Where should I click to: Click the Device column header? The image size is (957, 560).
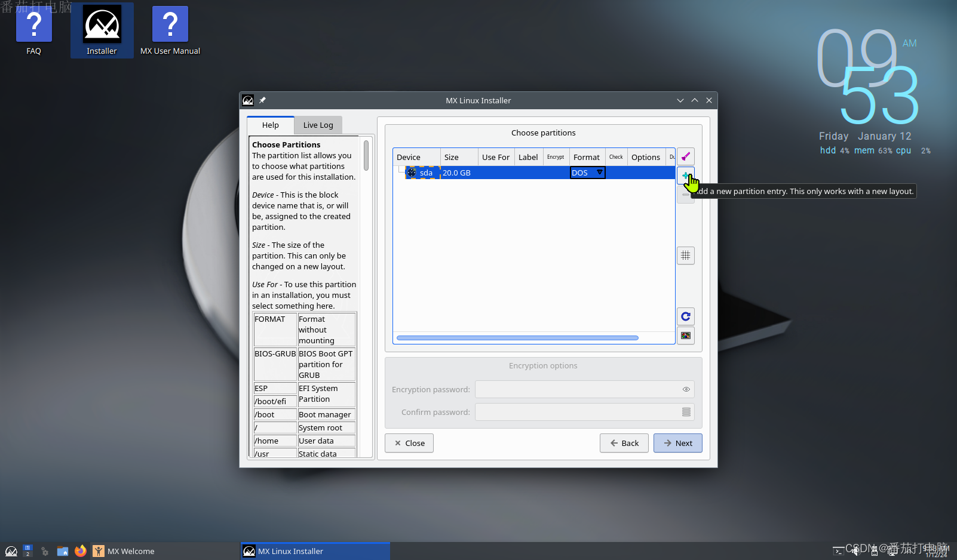click(416, 157)
